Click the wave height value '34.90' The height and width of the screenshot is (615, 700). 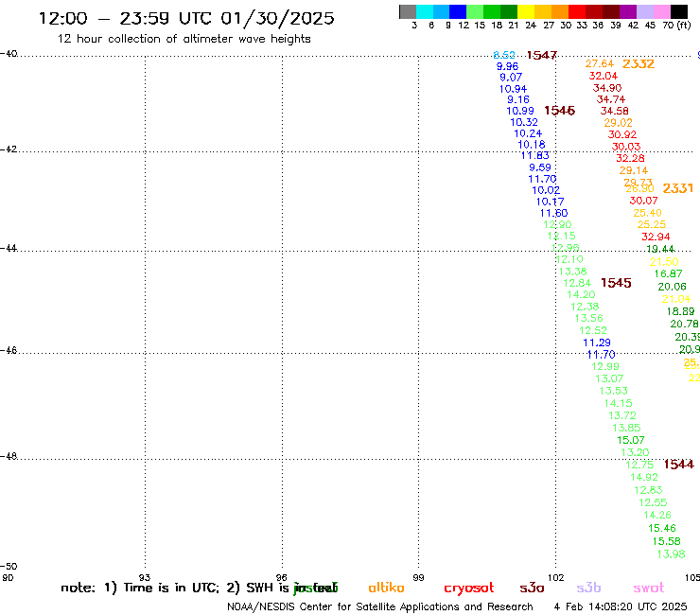pyautogui.click(x=607, y=88)
